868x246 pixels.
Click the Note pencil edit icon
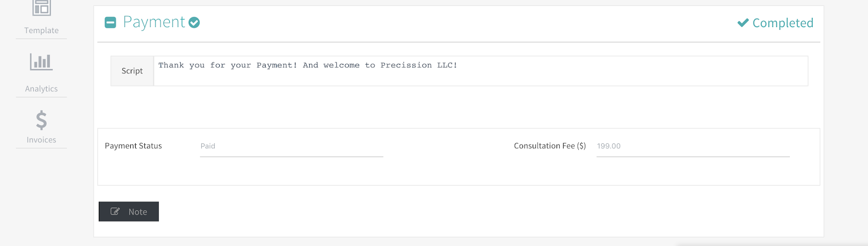[115, 212]
